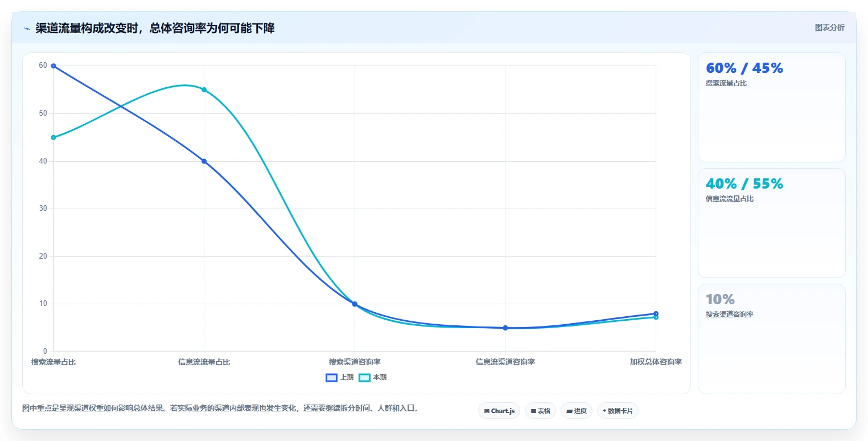Viewport: 868px width, 441px height.
Task: Click the 信息流流量占比 x-axis label
Action: pos(204,362)
